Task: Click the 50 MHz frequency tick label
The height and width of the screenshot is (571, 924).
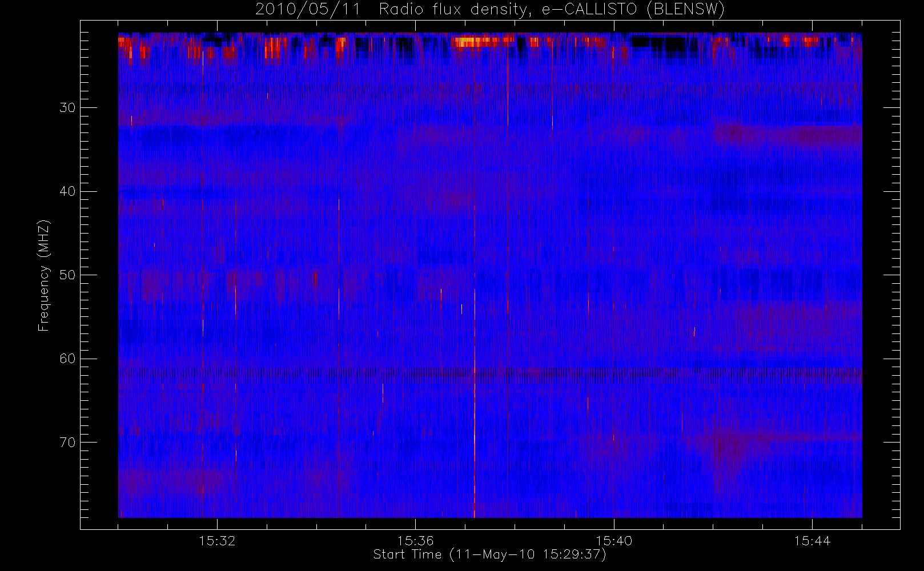Action: coord(67,275)
